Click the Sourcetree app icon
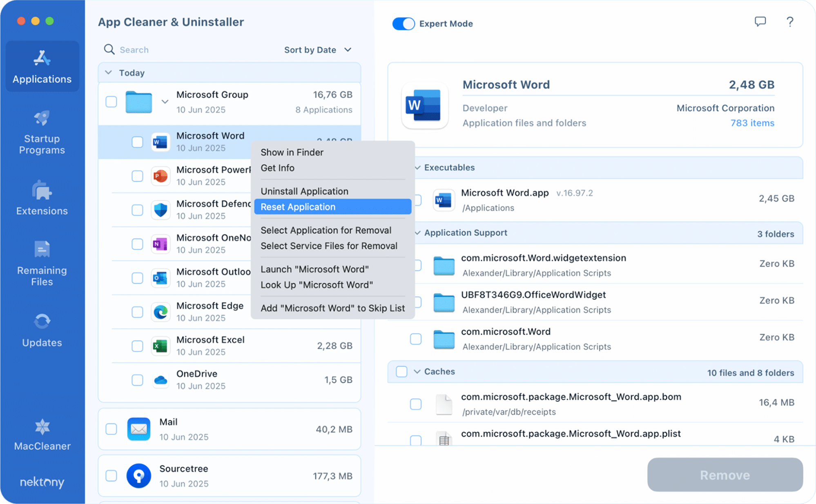The width and height of the screenshot is (816, 504). point(139,475)
